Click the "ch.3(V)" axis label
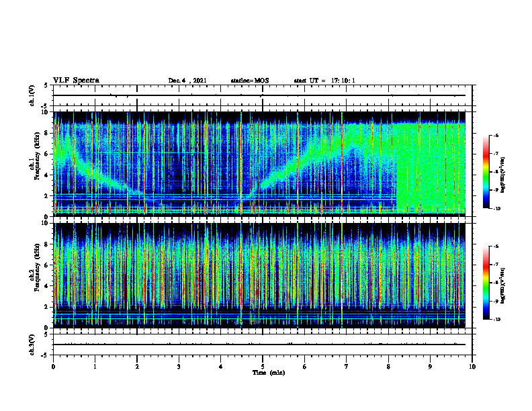This screenshot has height=411, width=532. point(32,345)
